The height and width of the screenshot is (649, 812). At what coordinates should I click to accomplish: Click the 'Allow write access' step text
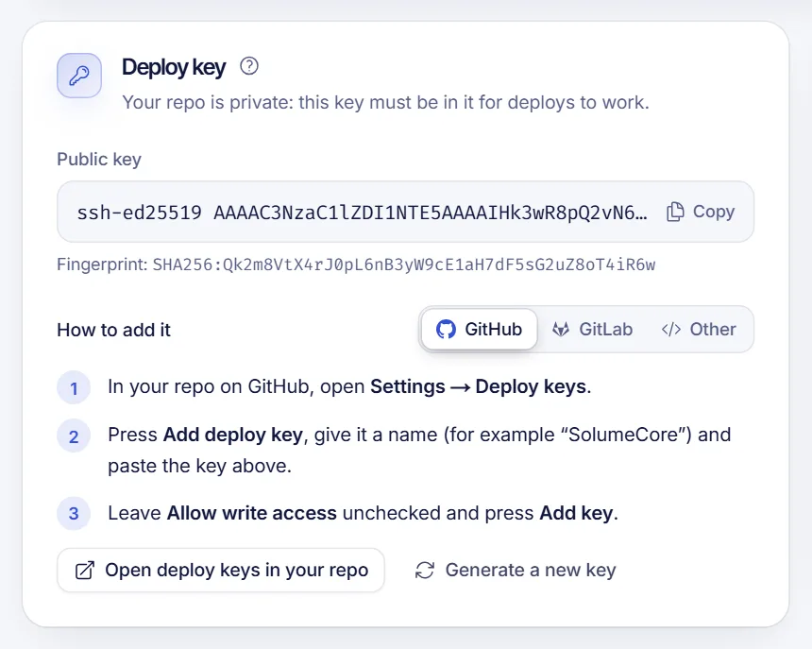pos(252,513)
